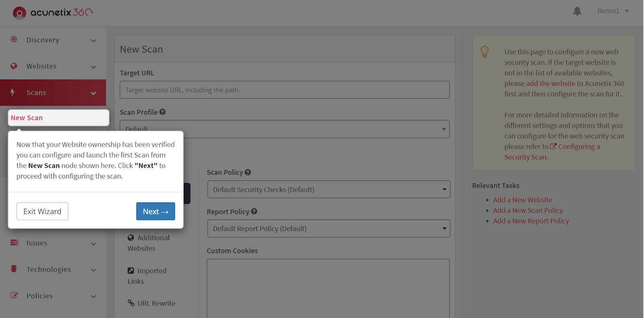Open the URL Rewrite tab
The height and width of the screenshot is (318, 644).
152,303
